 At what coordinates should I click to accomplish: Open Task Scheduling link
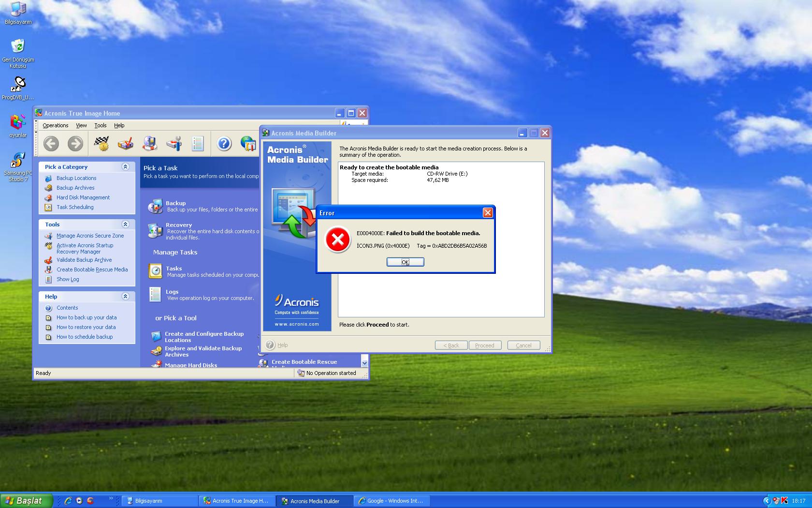75,207
